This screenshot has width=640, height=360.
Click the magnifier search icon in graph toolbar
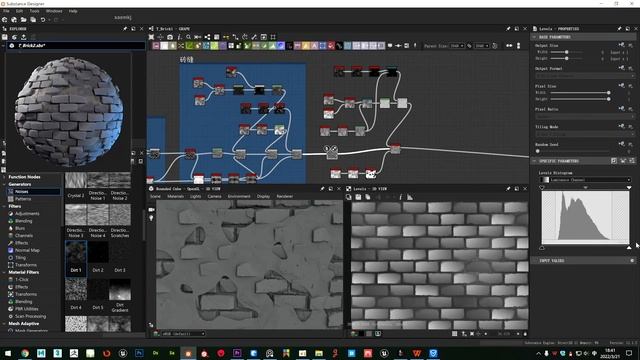tap(188, 37)
